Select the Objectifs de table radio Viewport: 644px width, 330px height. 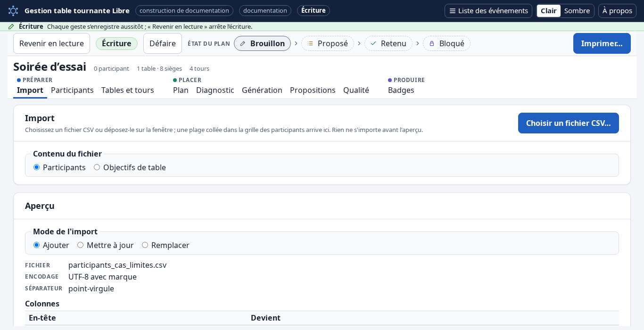pyautogui.click(x=97, y=167)
